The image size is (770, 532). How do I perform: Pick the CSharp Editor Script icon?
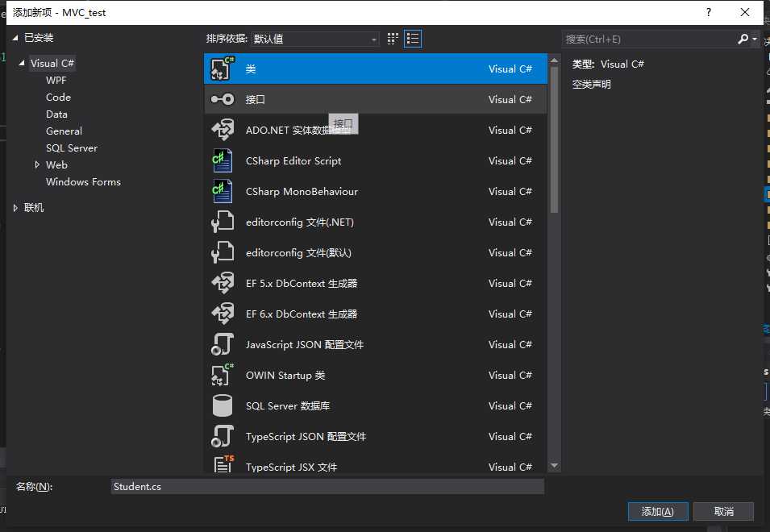tap(223, 161)
